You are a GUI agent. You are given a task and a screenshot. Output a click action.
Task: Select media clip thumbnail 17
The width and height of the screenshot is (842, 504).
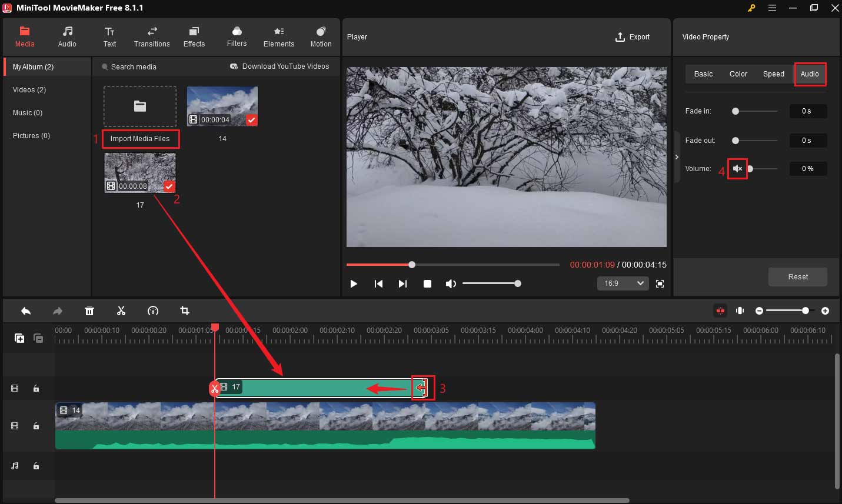pyautogui.click(x=140, y=173)
